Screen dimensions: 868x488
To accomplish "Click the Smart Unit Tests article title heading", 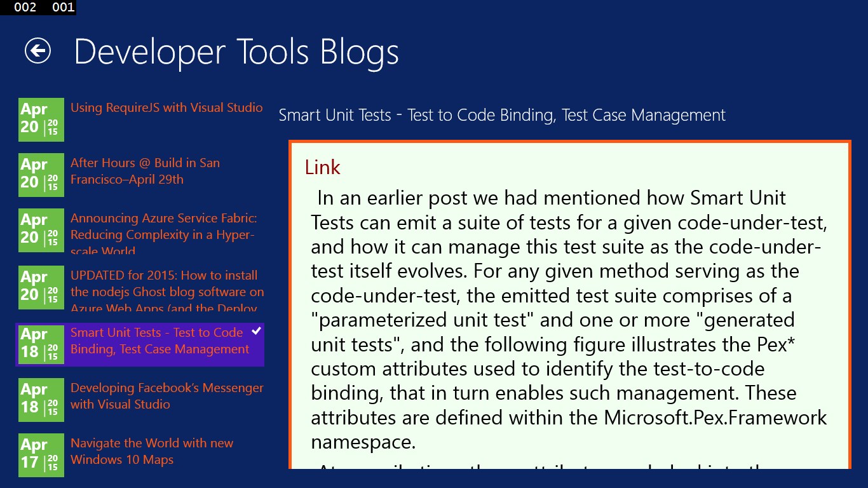I will click(501, 115).
